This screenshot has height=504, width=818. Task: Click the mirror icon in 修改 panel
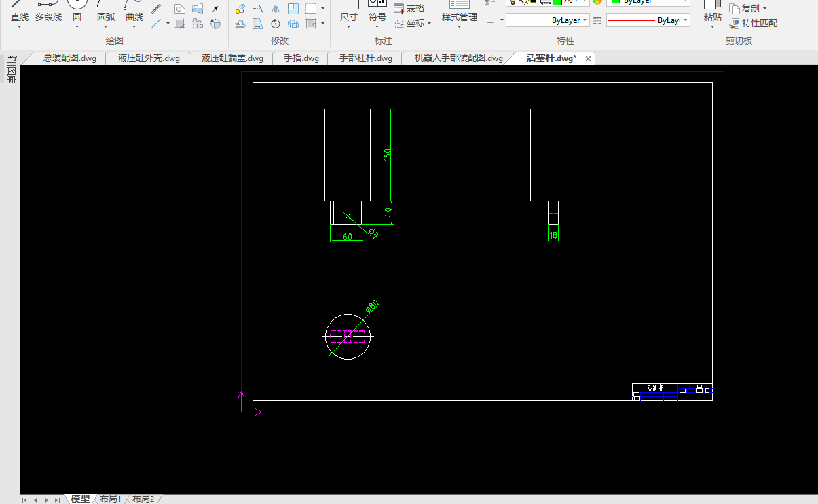276,9
